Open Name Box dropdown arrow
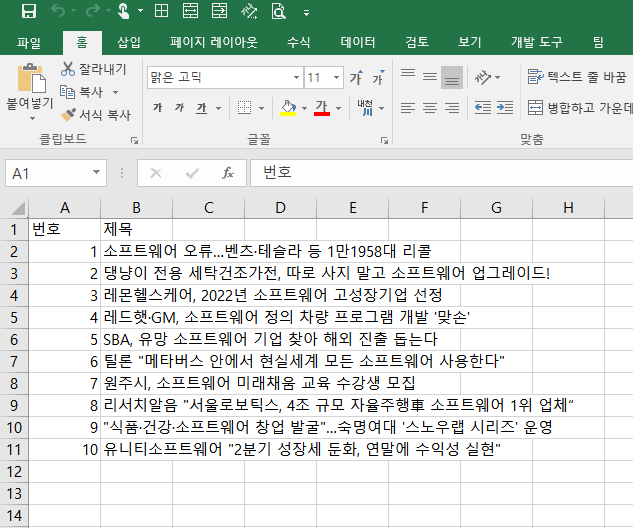 (96, 173)
